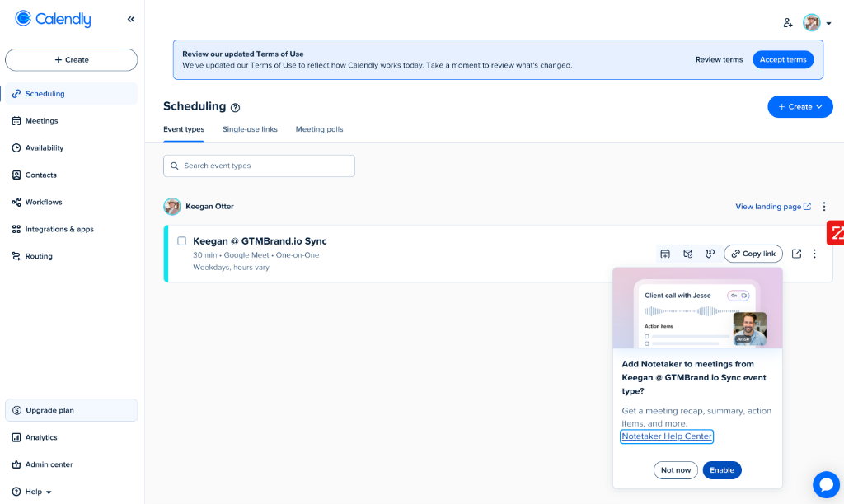Viewport: 844px width, 504px height.
Task: Collapse the sidebar with double-chevron icon
Action: tap(131, 20)
